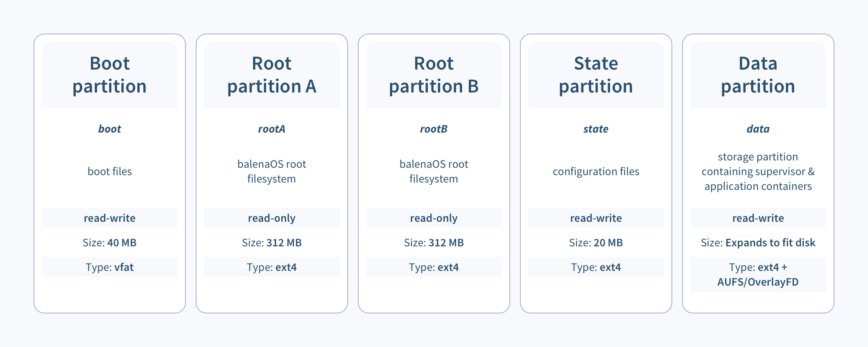Click the 'boot files' description
Screen dimensions: 868x347
coord(110,171)
